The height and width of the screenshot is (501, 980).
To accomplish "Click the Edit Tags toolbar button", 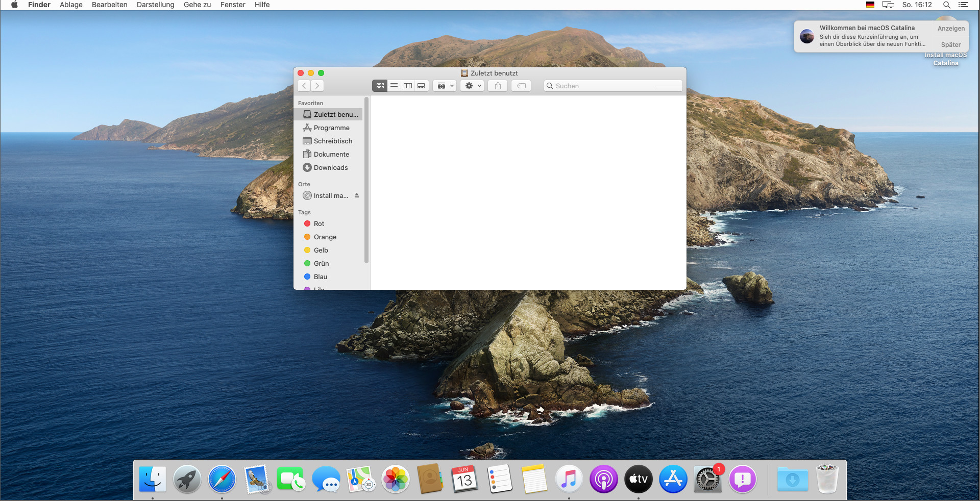I will (x=521, y=86).
